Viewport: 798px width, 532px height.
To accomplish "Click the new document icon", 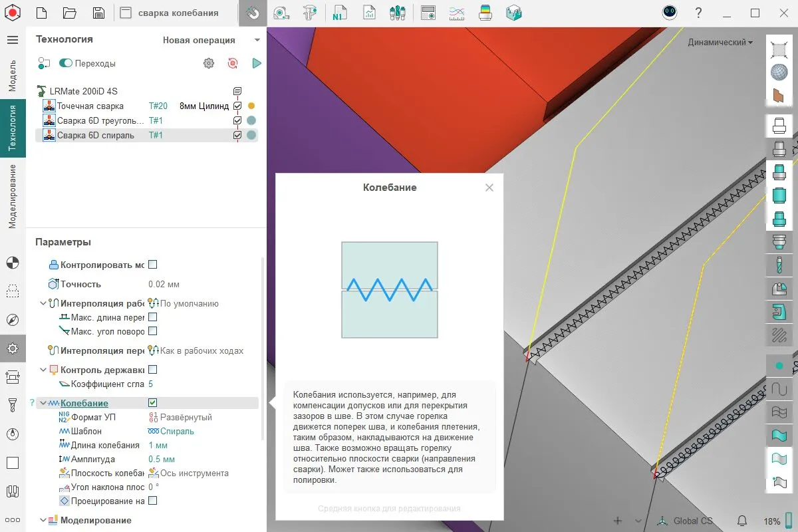I will (41, 13).
